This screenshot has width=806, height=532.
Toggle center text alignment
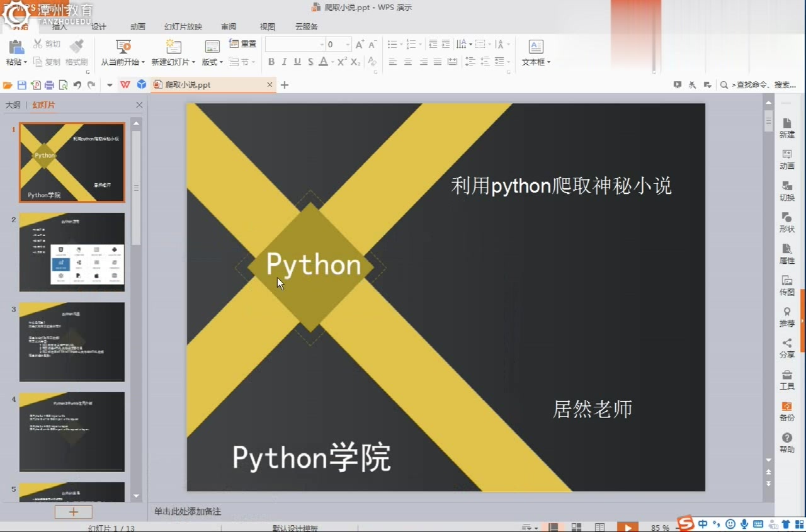[408, 62]
